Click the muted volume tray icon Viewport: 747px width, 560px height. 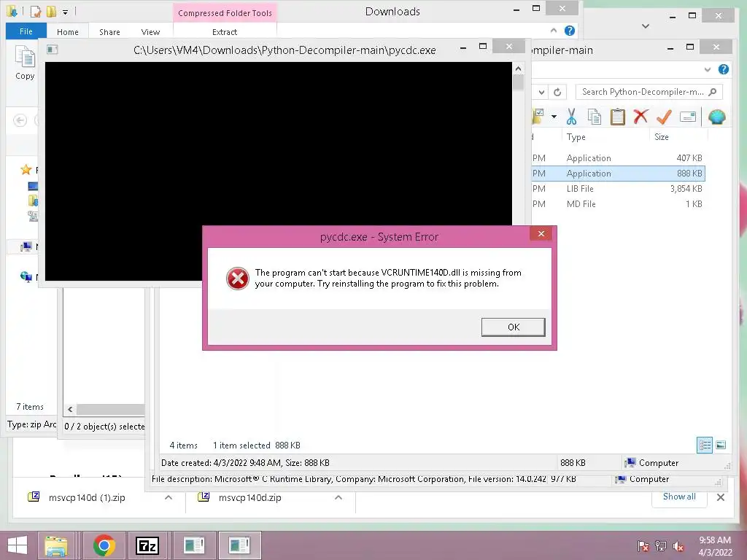[x=678, y=546]
